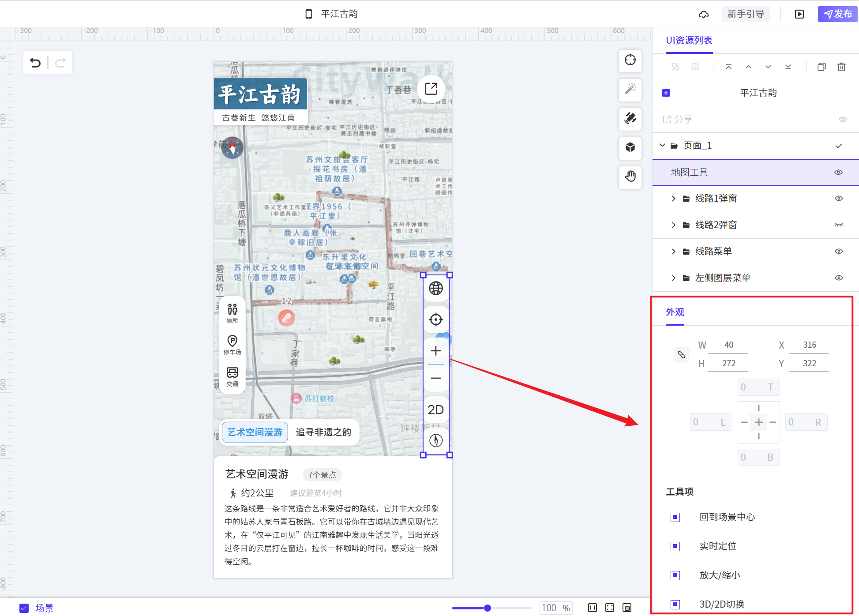Click the X position input field
This screenshot has width=859, height=616.
coord(809,345)
